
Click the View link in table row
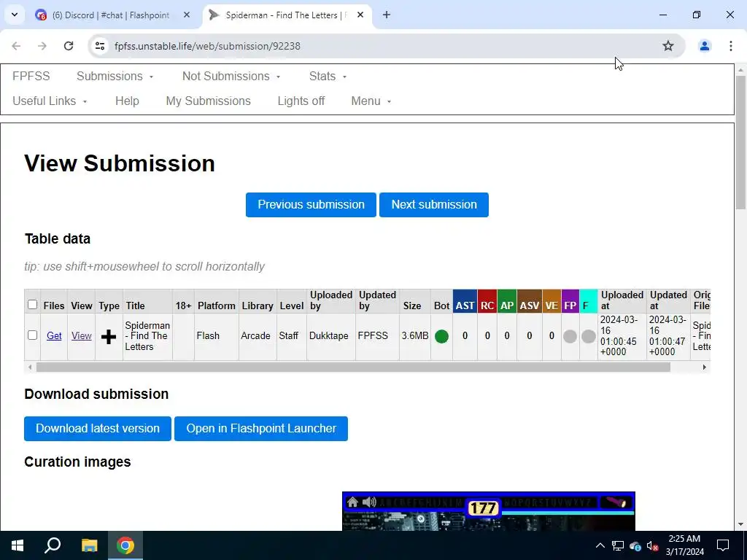[82, 335]
